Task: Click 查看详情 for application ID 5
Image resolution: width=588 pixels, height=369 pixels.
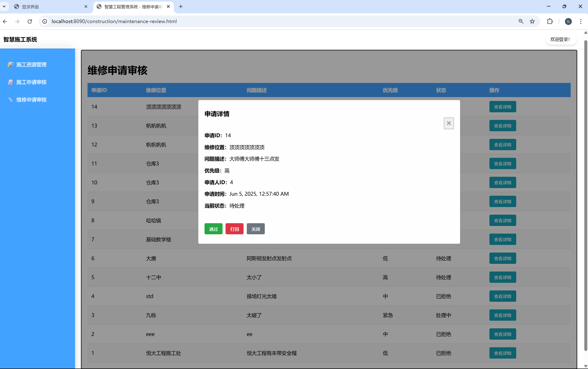Action: (502, 277)
